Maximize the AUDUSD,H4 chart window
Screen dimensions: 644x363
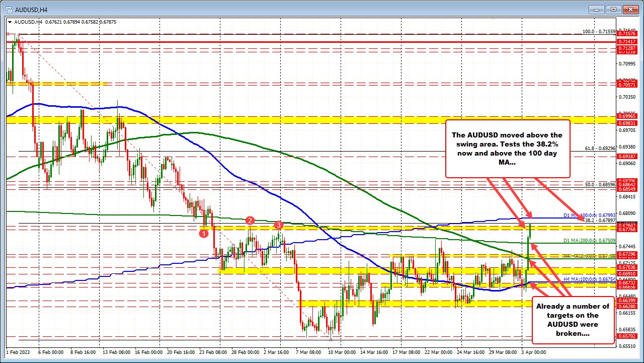[x=614, y=9]
